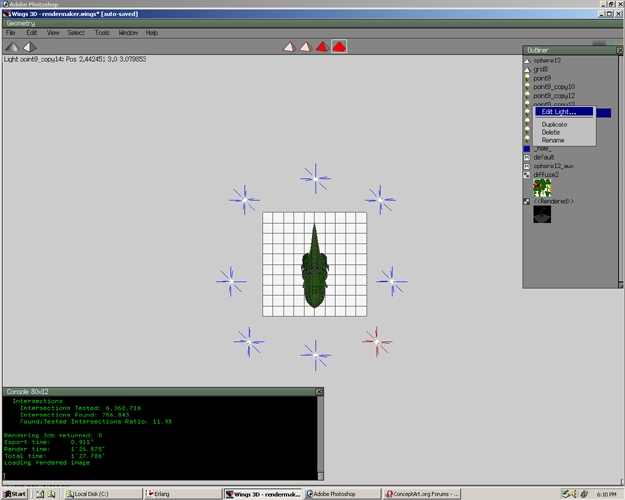This screenshot has height=500, width=625.
Task: Click point9 light bulb icon
Action: 527,78
